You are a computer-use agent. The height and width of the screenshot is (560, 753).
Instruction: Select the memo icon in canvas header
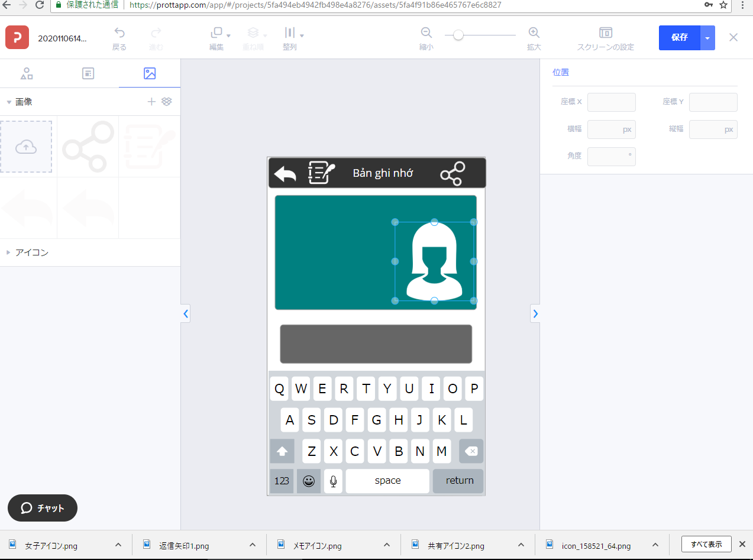pyautogui.click(x=322, y=173)
